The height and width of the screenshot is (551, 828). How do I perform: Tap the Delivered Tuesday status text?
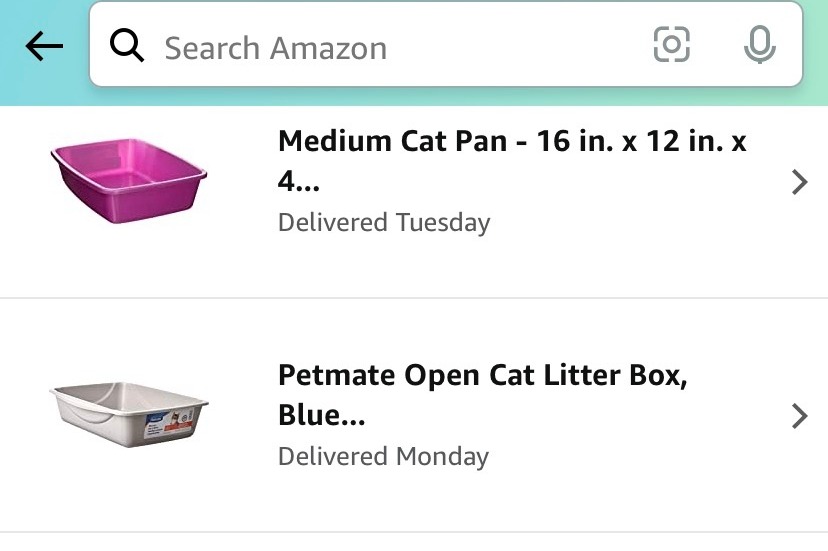384,222
